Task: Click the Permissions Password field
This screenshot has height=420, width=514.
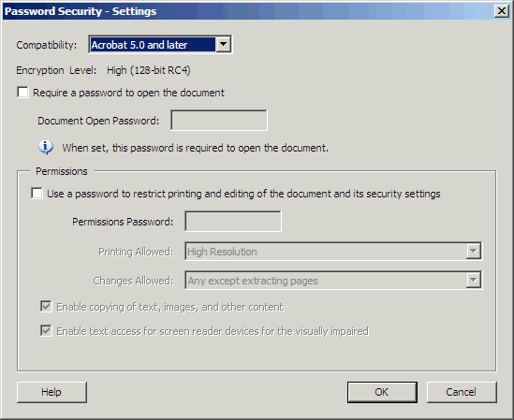Action: pos(233,221)
